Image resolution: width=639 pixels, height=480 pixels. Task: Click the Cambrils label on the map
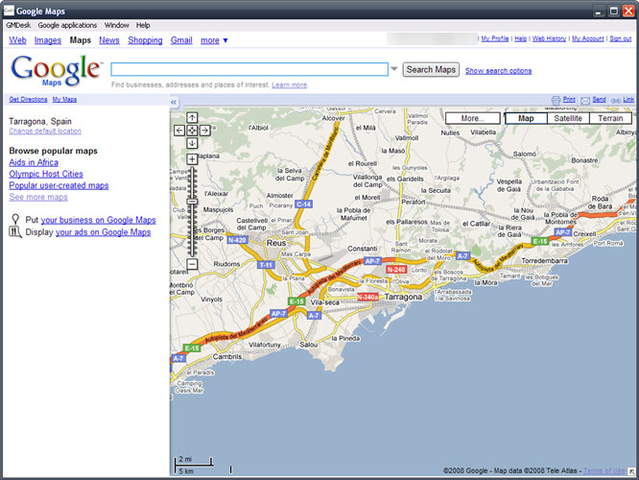tap(227, 357)
